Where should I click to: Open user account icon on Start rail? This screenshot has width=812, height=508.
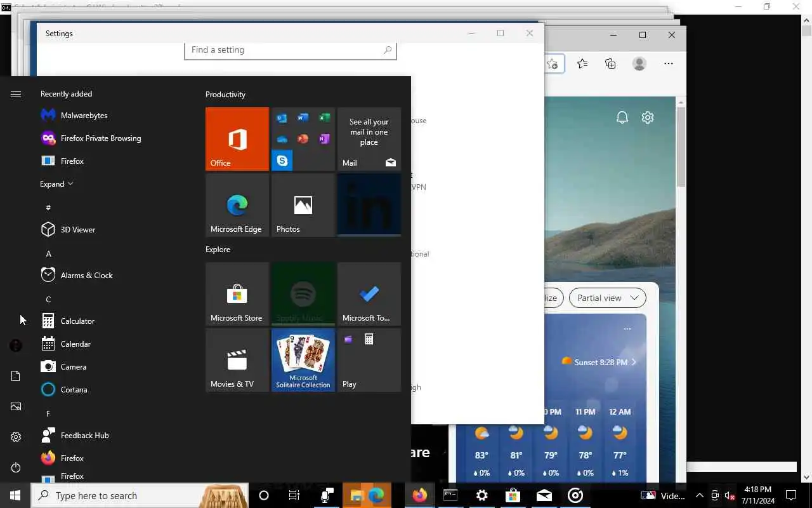[16, 345]
